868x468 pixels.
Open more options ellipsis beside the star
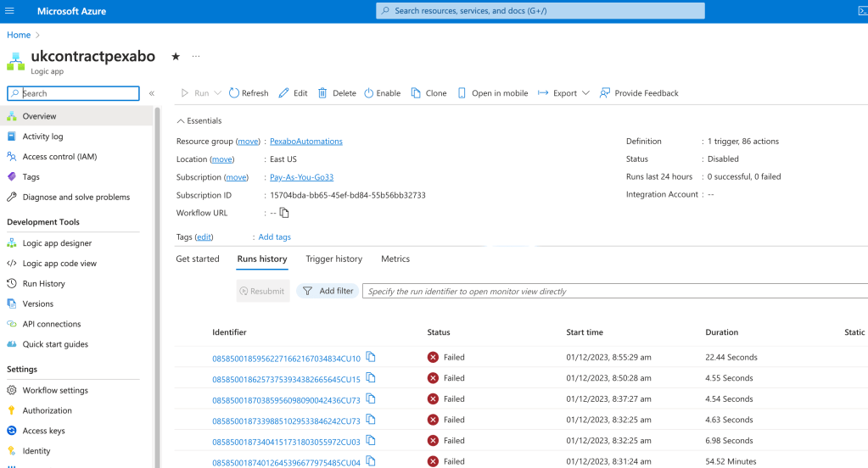[196, 57]
